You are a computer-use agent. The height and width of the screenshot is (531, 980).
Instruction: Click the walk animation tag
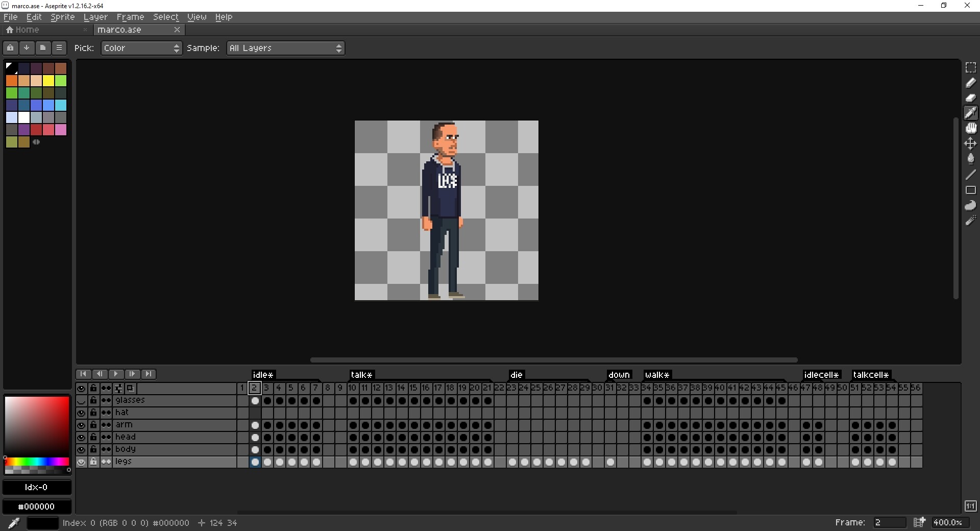(x=656, y=375)
